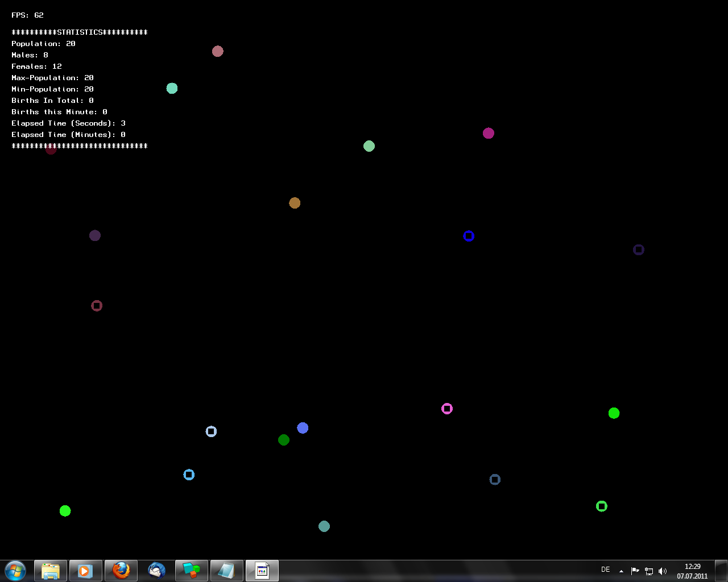This screenshot has height=582, width=728.
Task: Open the Windows Start menu orb
Action: pyautogui.click(x=15, y=570)
